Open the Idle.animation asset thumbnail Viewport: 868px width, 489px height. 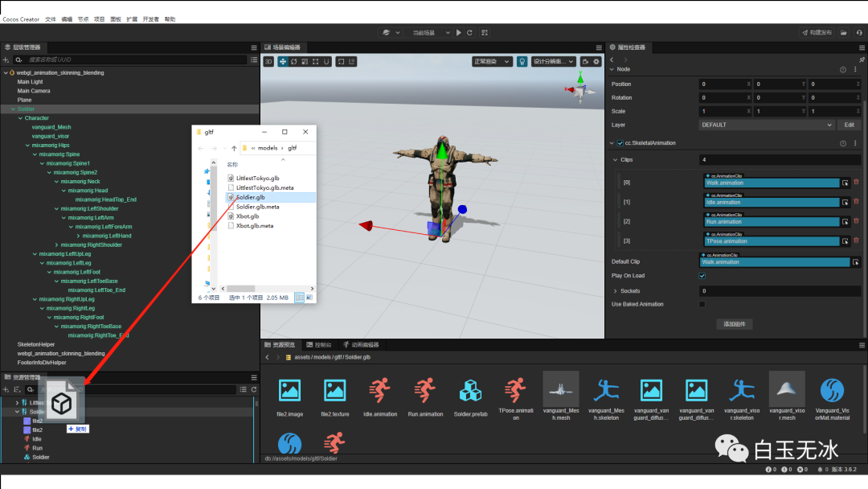(380, 391)
